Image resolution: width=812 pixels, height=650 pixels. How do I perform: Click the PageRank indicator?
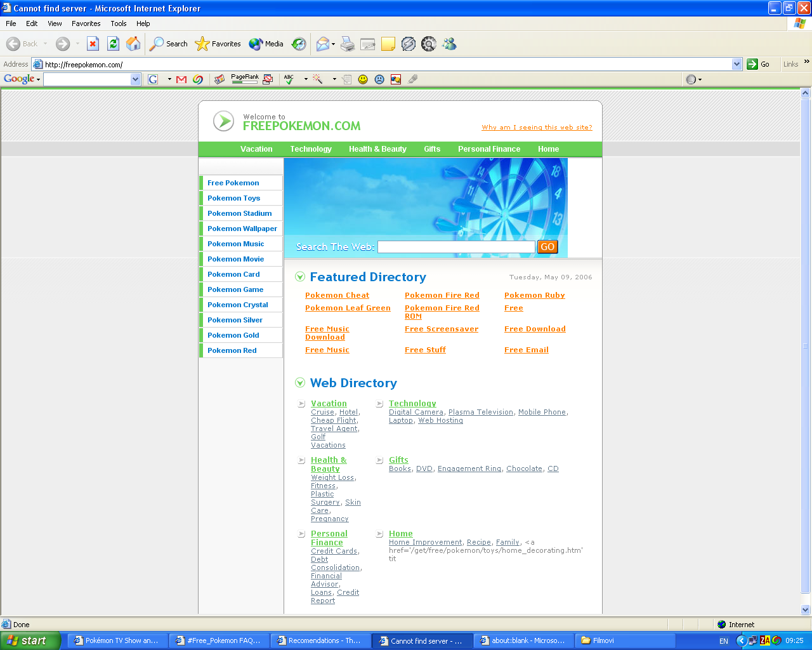pyautogui.click(x=245, y=79)
